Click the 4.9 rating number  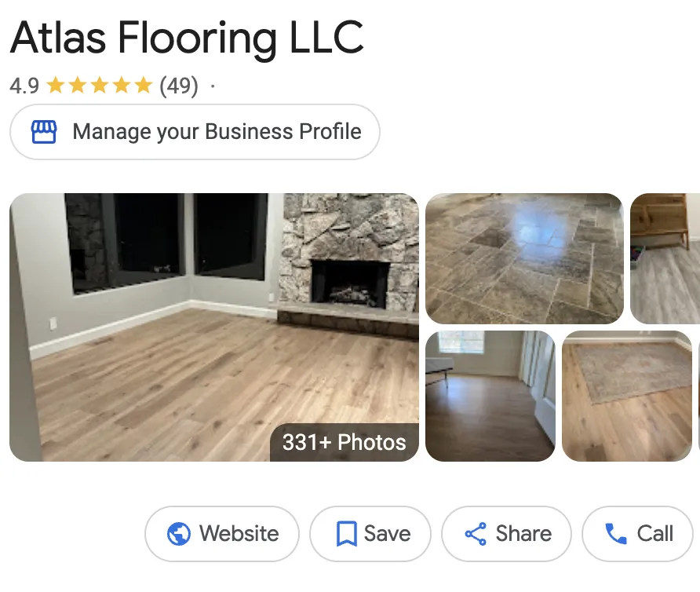[x=24, y=86]
